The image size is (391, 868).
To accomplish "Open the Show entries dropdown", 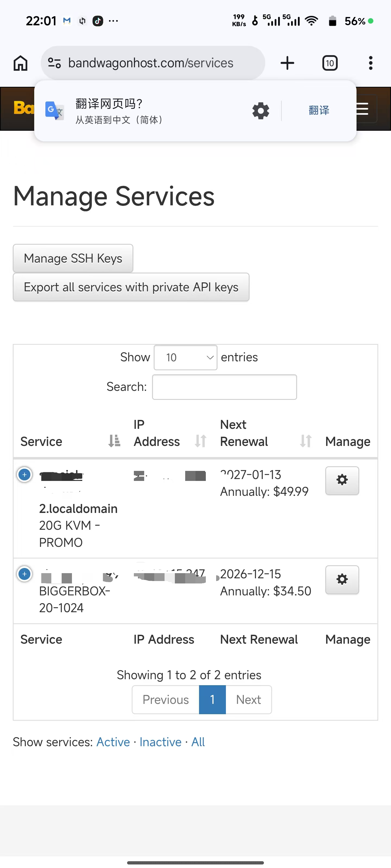I will [185, 357].
